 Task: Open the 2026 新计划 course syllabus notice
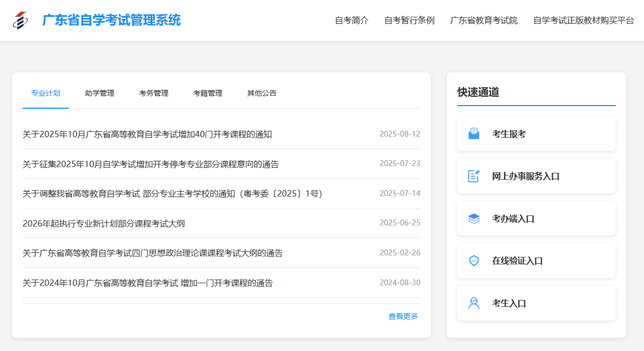pyautogui.click(x=103, y=223)
